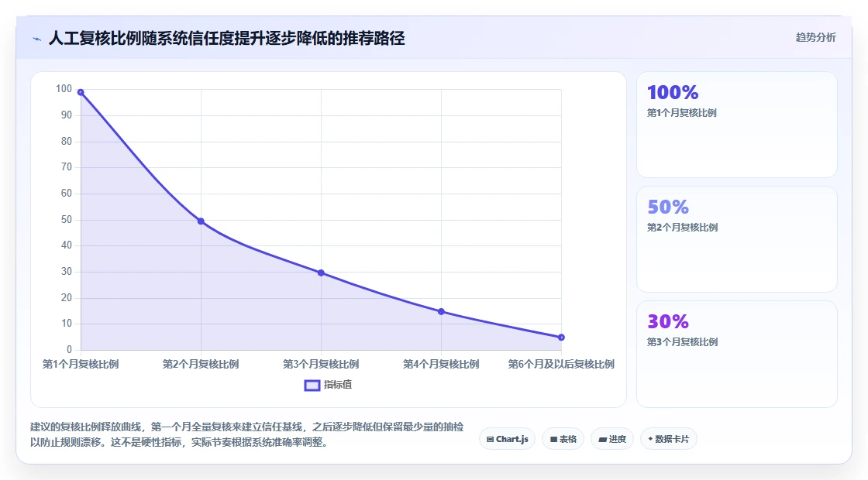The width and height of the screenshot is (868, 480).
Task: Click the y-axis value 100
Action: click(64, 88)
